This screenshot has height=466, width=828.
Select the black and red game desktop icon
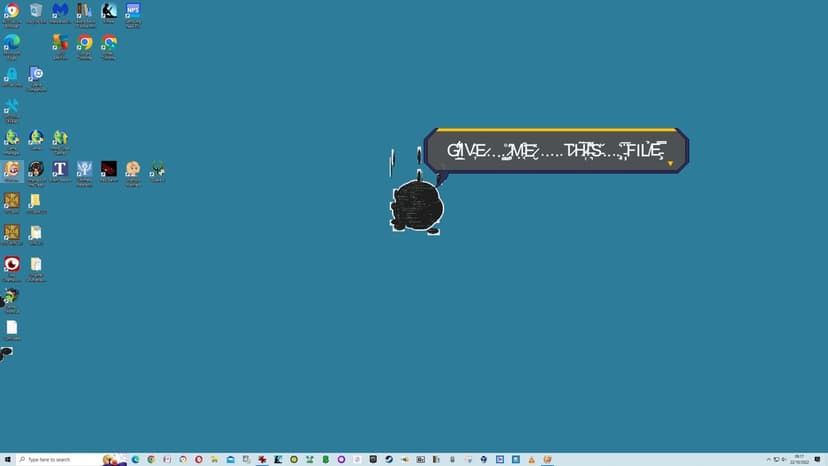pyautogui.click(x=109, y=171)
